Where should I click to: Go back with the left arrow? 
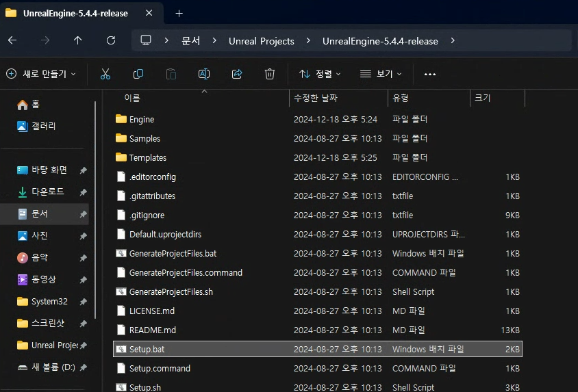12,40
